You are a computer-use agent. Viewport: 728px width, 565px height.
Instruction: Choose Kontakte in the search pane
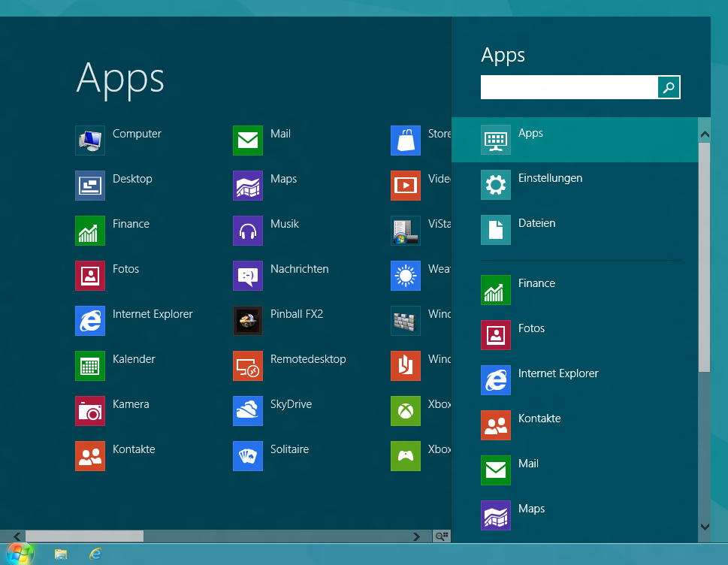[x=575, y=425]
